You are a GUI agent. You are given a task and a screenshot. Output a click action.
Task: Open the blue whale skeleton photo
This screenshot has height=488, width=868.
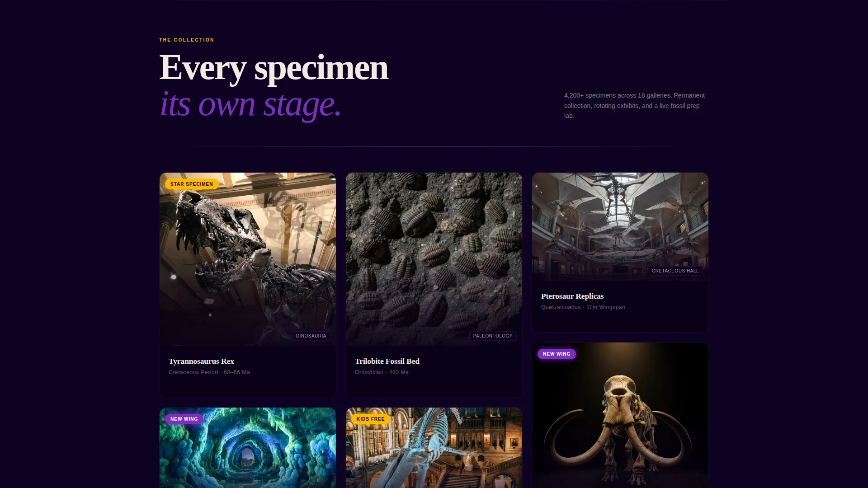tap(434, 448)
